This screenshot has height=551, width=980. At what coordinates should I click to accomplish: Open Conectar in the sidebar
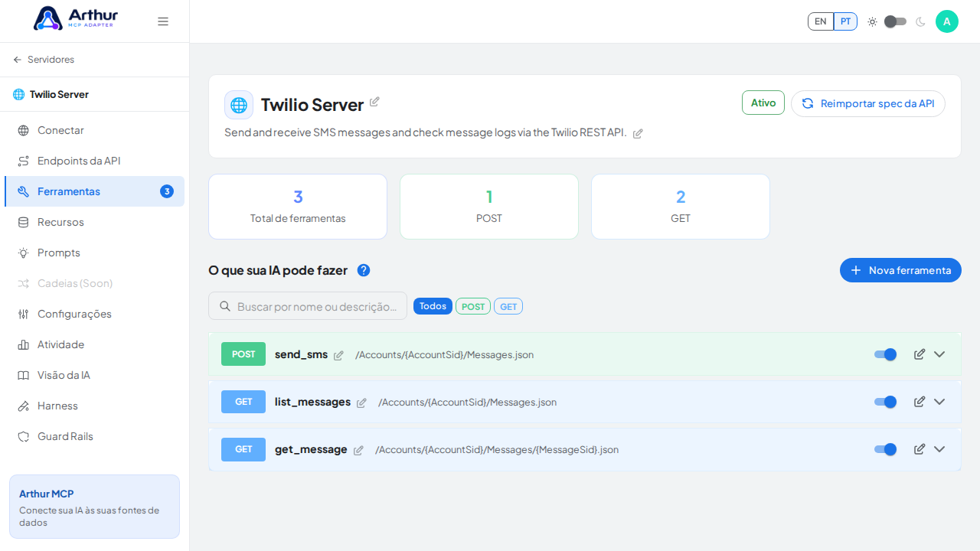(94, 130)
